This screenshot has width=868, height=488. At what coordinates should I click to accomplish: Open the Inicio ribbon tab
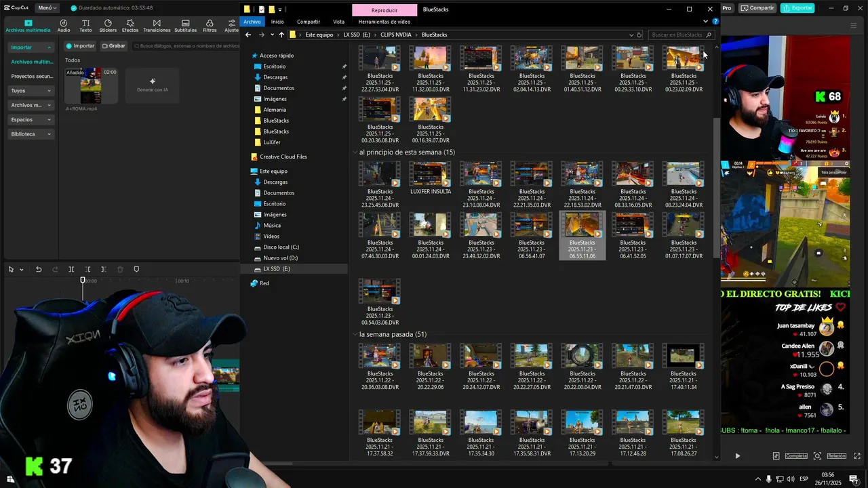pyautogui.click(x=277, y=22)
